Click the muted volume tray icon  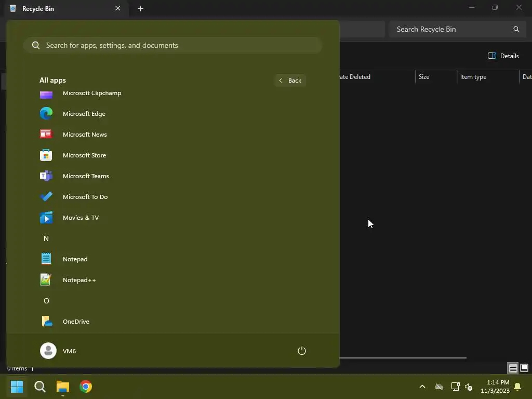coord(469,387)
